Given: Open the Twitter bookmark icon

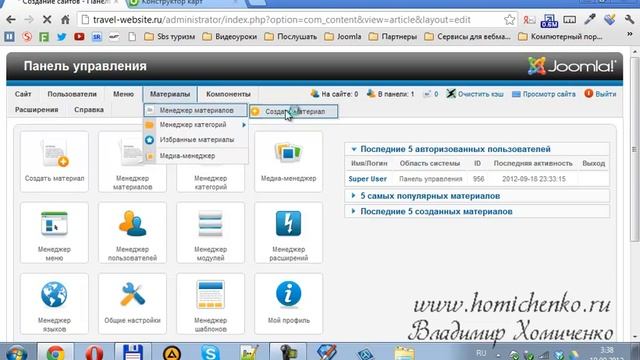Looking at the screenshot, I should point(62,37).
